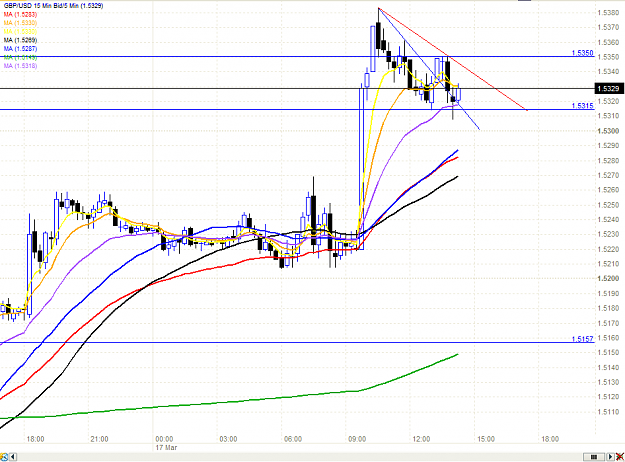
Task: Click the round icon beside the scroll-left arrow
Action: coord(4,457)
